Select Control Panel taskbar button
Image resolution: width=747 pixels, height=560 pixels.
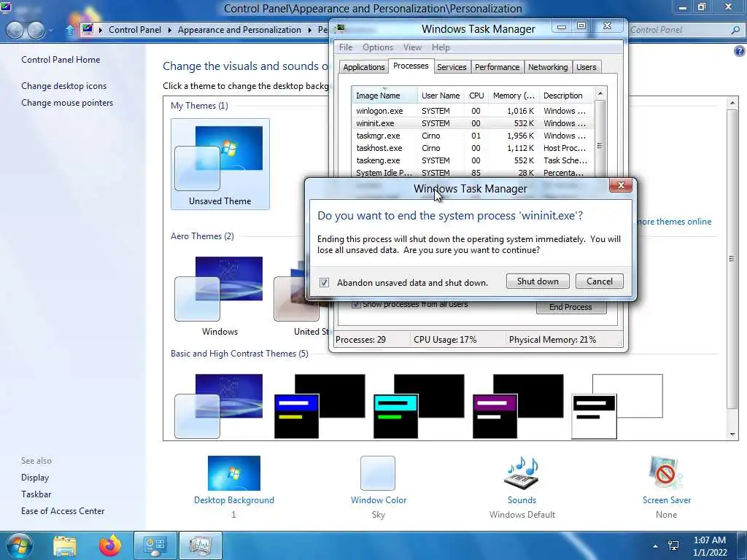tap(155, 545)
